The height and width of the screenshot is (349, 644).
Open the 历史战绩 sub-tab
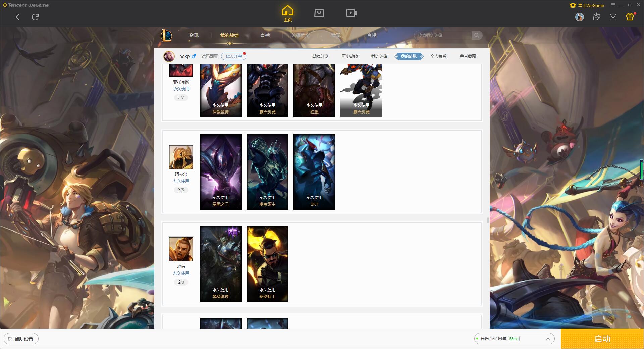pyautogui.click(x=350, y=56)
